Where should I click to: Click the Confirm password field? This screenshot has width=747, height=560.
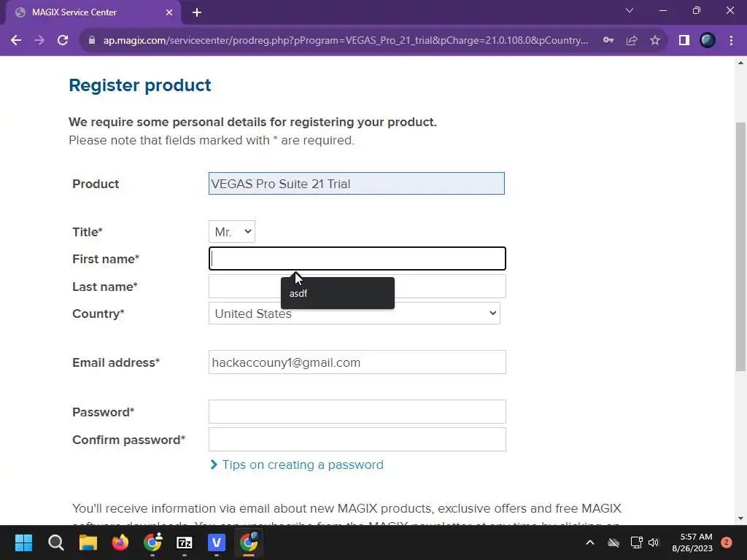click(357, 440)
